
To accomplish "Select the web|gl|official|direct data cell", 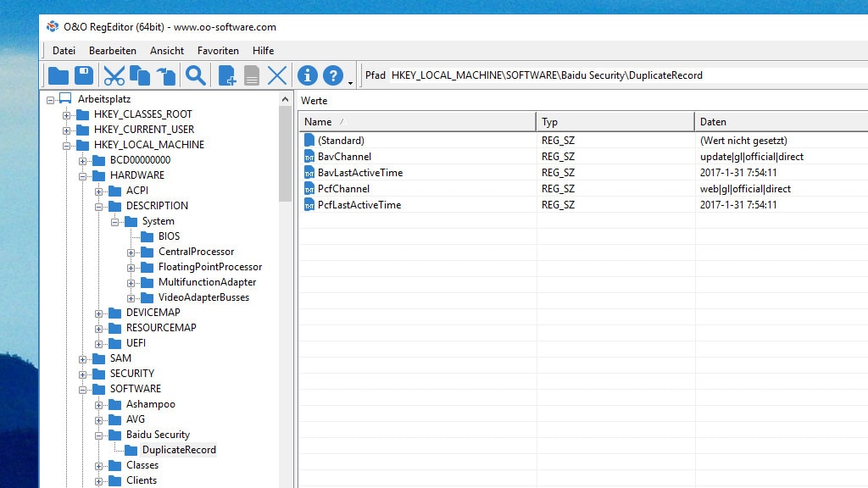I will 745,189.
